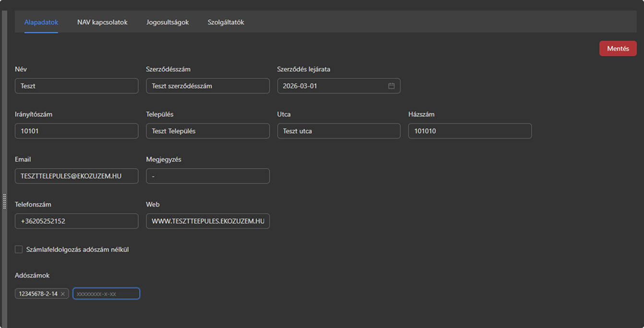Click the Név input field

click(77, 86)
